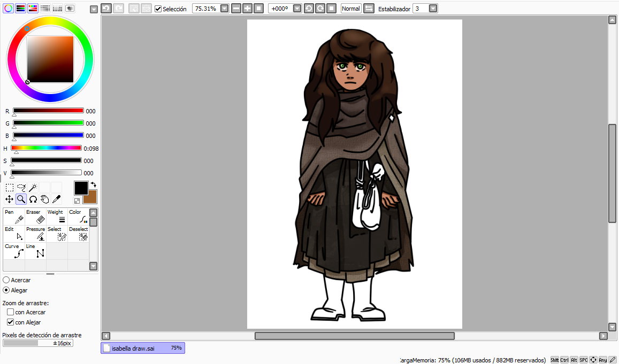Reset canvas rotation

point(332,8)
